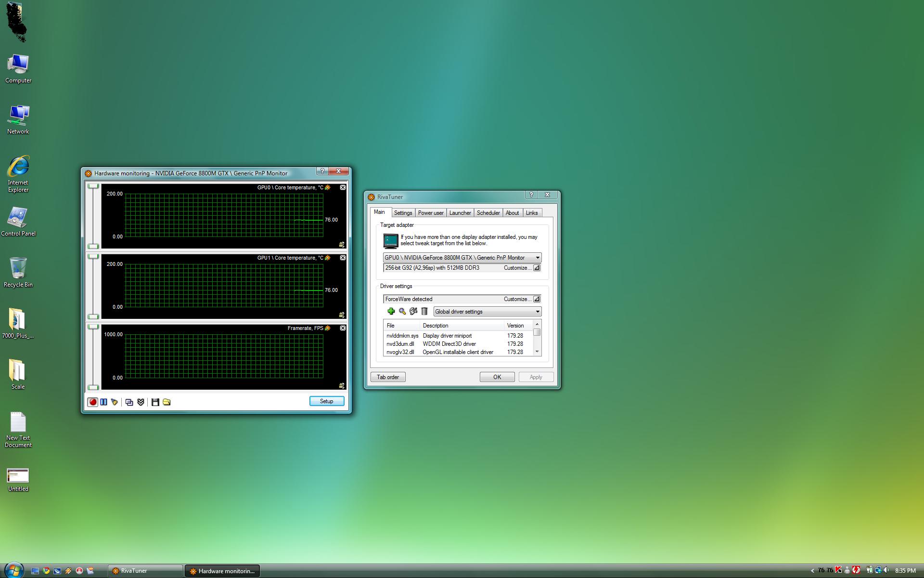
Task: Click the monitor icon in Target adapter section
Action: [x=390, y=240]
